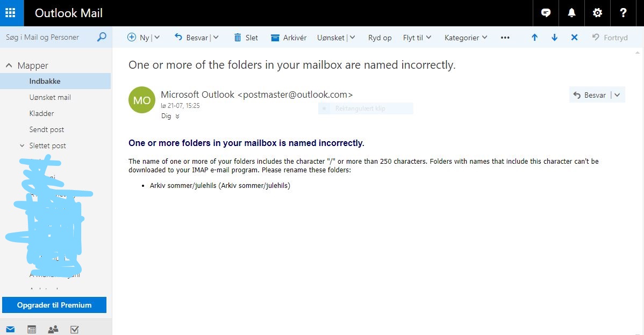Click Ryd op in the toolbar
The image size is (644, 335).
(380, 38)
